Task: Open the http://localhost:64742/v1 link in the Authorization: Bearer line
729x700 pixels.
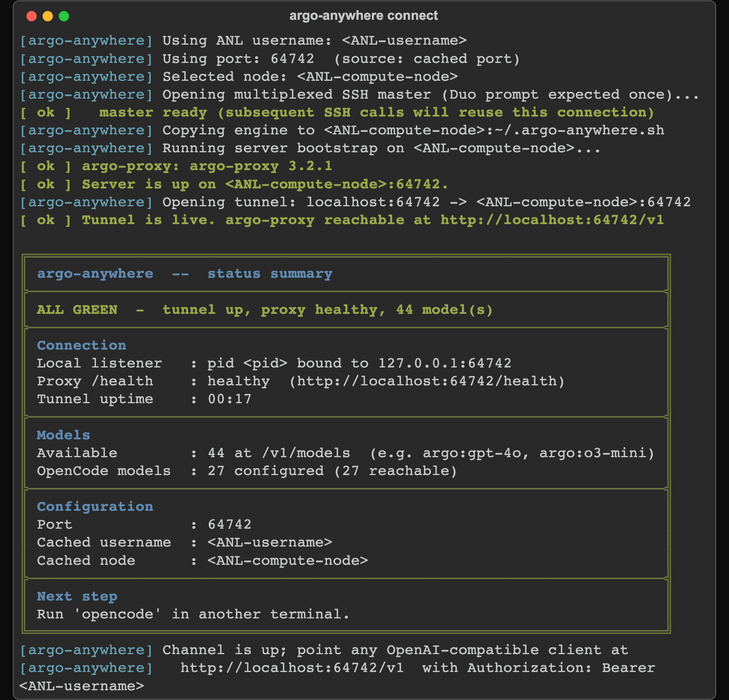Action: click(x=292, y=667)
